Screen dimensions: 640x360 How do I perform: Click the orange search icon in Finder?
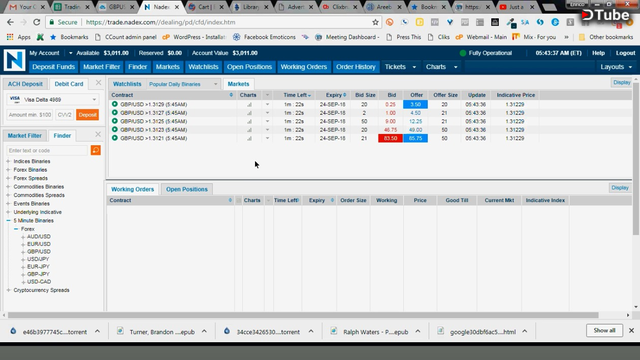tap(96, 150)
